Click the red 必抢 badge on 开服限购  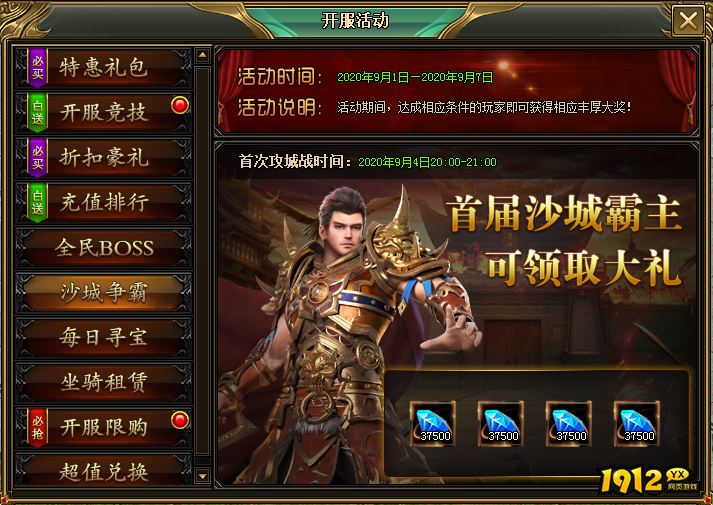(x=38, y=427)
